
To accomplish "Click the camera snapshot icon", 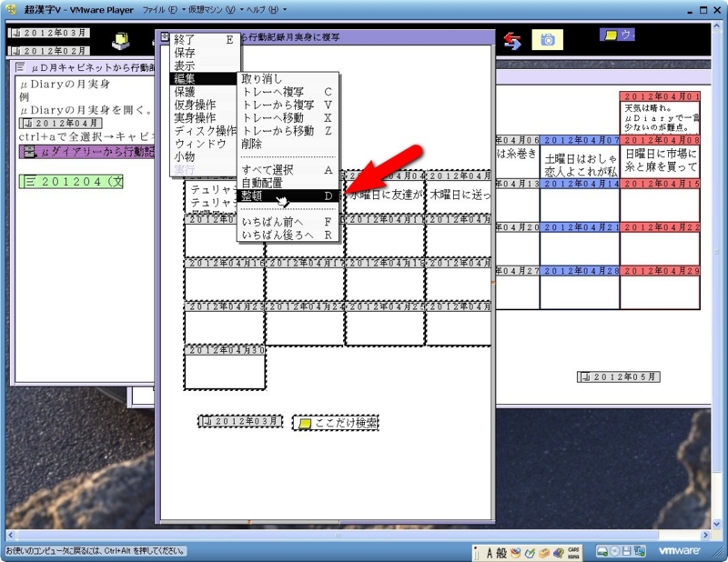I will 548,40.
